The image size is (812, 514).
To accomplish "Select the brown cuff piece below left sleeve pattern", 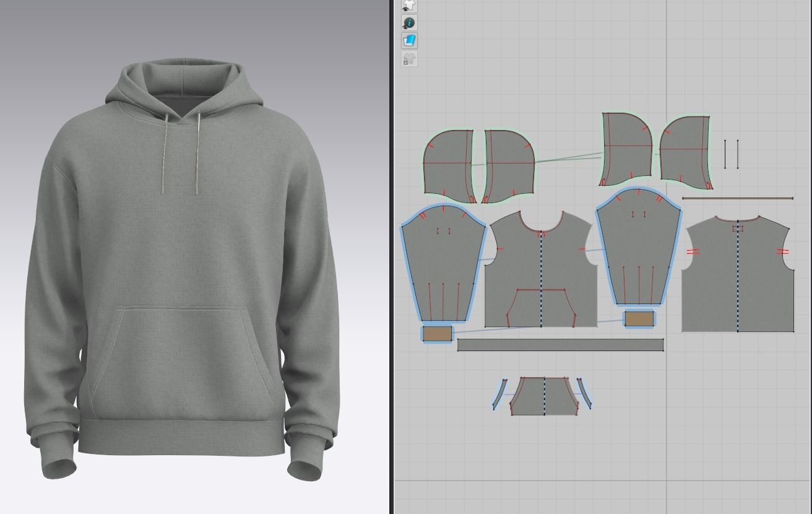I will pos(437,334).
